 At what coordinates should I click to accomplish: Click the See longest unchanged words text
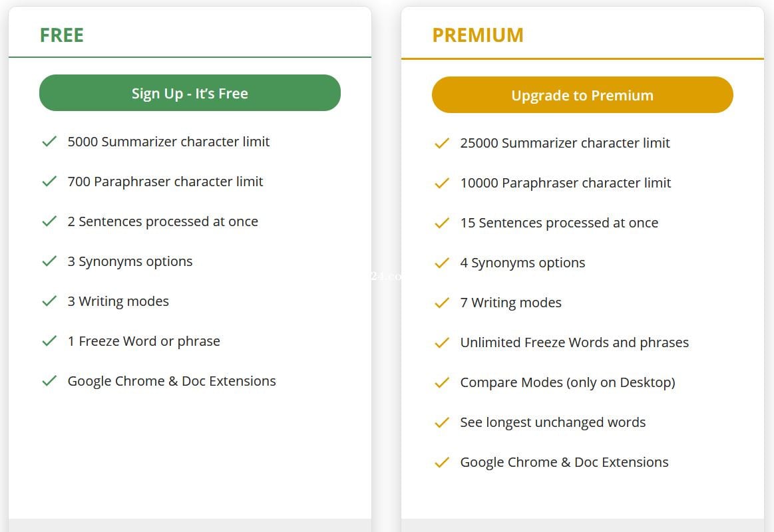click(x=552, y=422)
